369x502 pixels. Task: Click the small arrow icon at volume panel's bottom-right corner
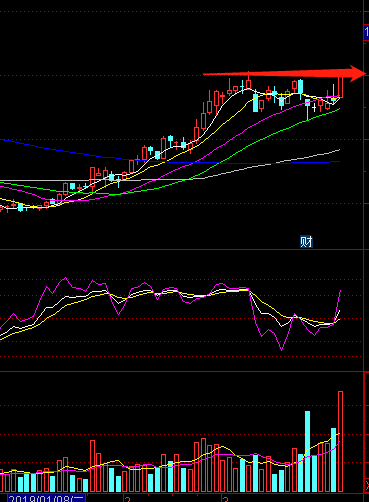pos(366,485)
